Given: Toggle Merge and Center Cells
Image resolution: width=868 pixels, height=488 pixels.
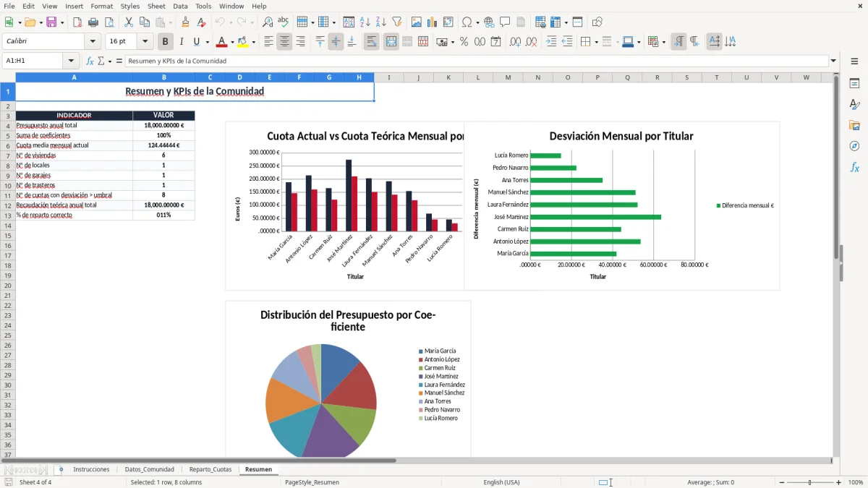Looking at the screenshot, I should [391, 42].
